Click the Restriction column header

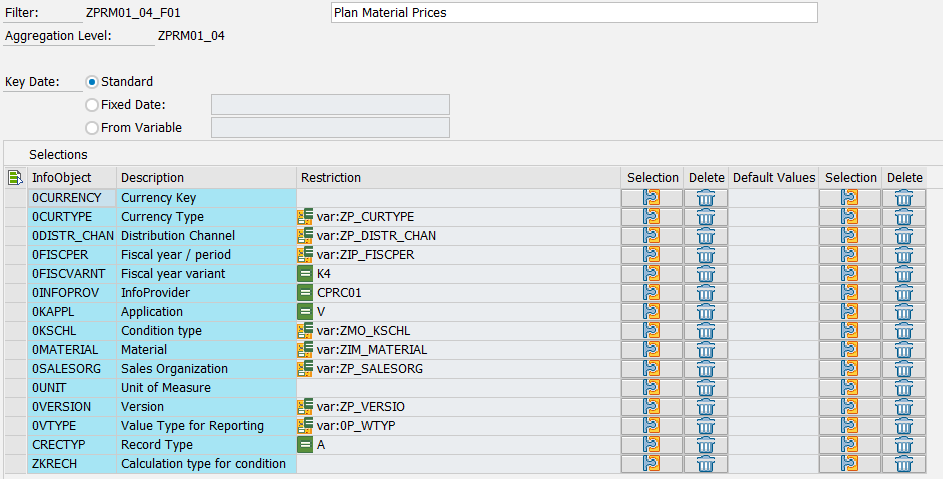coord(458,178)
